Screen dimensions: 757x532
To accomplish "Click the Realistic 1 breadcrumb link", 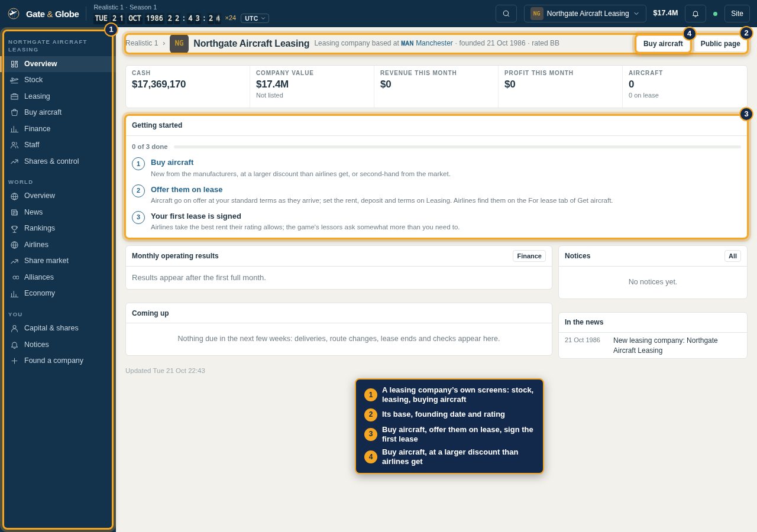I will coord(142,43).
